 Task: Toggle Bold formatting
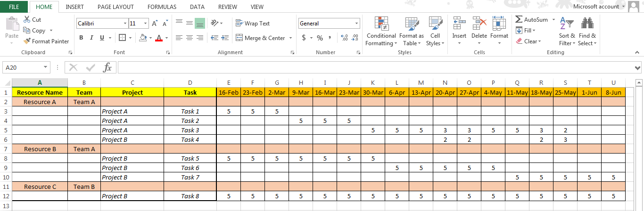81,38
